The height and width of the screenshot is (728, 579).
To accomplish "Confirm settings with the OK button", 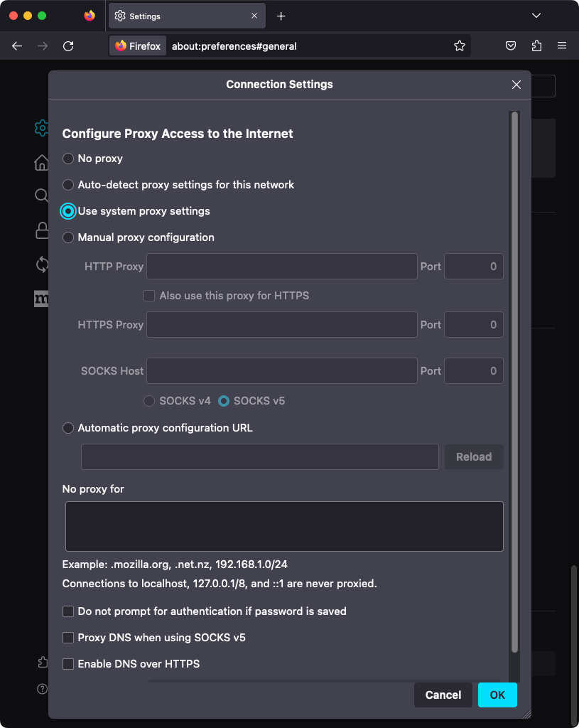I will 497,695.
